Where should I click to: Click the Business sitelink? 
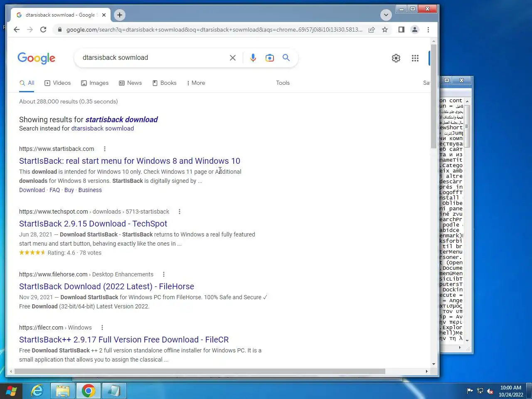(90, 190)
